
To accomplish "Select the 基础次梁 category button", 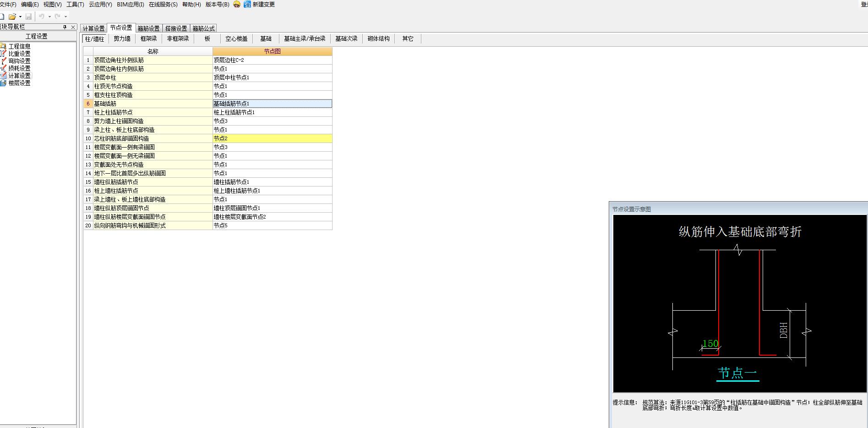I will point(346,39).
